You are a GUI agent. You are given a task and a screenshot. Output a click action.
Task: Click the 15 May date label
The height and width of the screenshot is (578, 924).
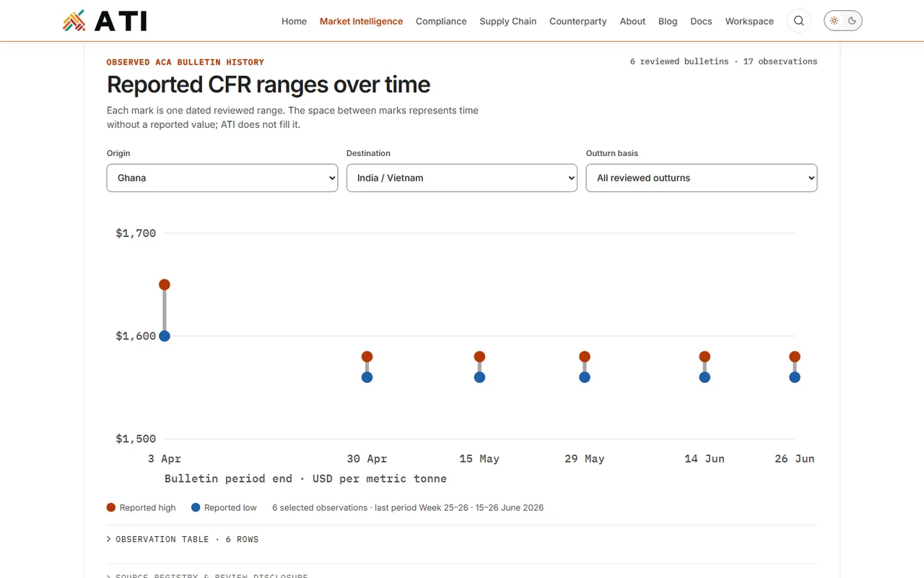pyautogui.click(x=479, y=459)
